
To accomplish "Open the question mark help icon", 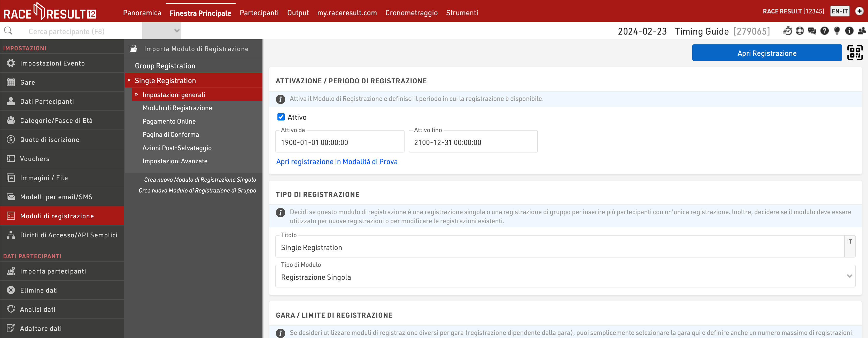I will pyautogui.click(x=825, y=31).
